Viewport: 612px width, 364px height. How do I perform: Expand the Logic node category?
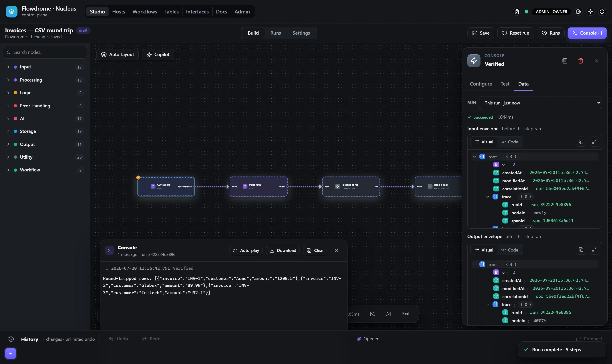click(x=45, y=93)
